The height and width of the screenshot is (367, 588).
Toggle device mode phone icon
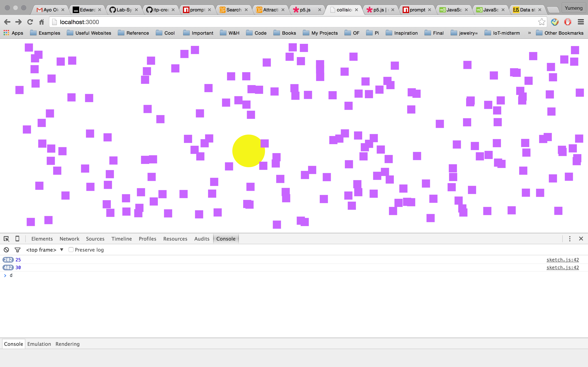[17, 239]
